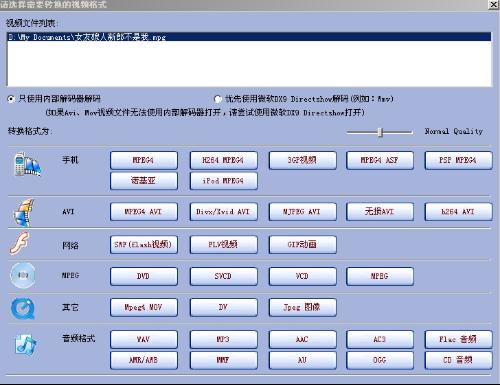
Task: Choose iPod MPEG4 format
Action: (x=223, y=181)
